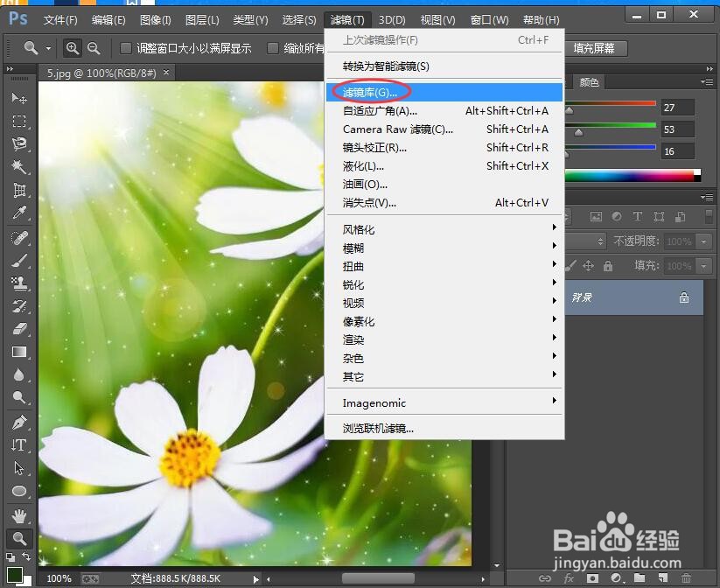720x588 pixels.
Task: Choose 浏览联机滤镜... entry
Action: point(444,428)
